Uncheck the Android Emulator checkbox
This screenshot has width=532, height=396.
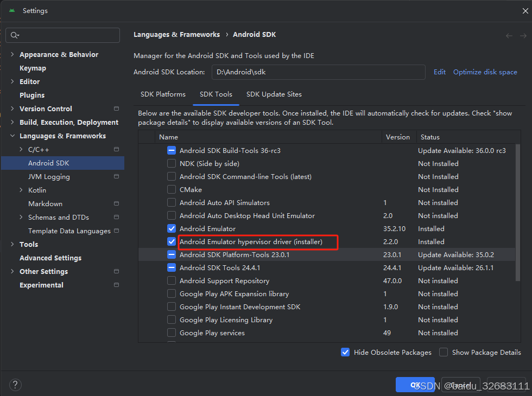[172, 229]
